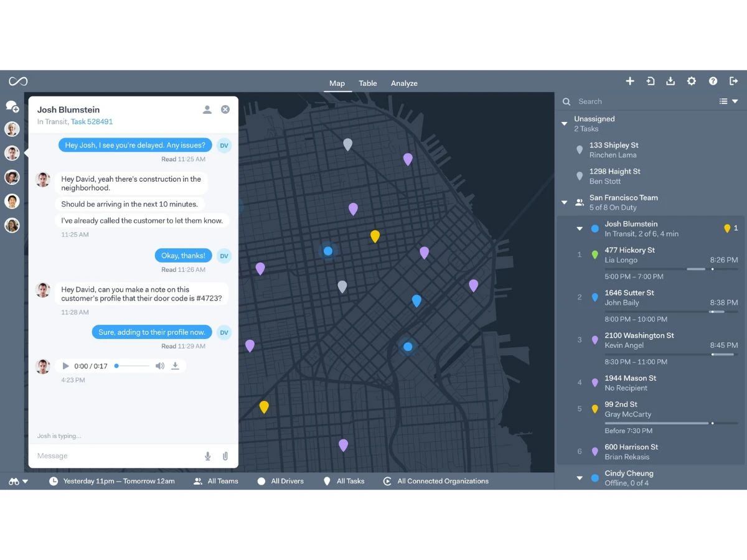Click the import icon in top toolbar

point(651,81)
